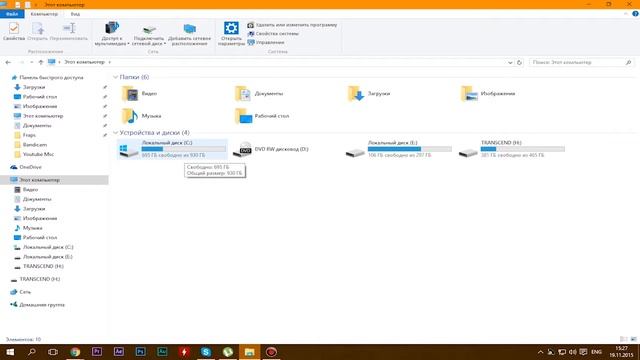Open Свойства системы from the ribbon
640x360 pixels.
point(273,33)
